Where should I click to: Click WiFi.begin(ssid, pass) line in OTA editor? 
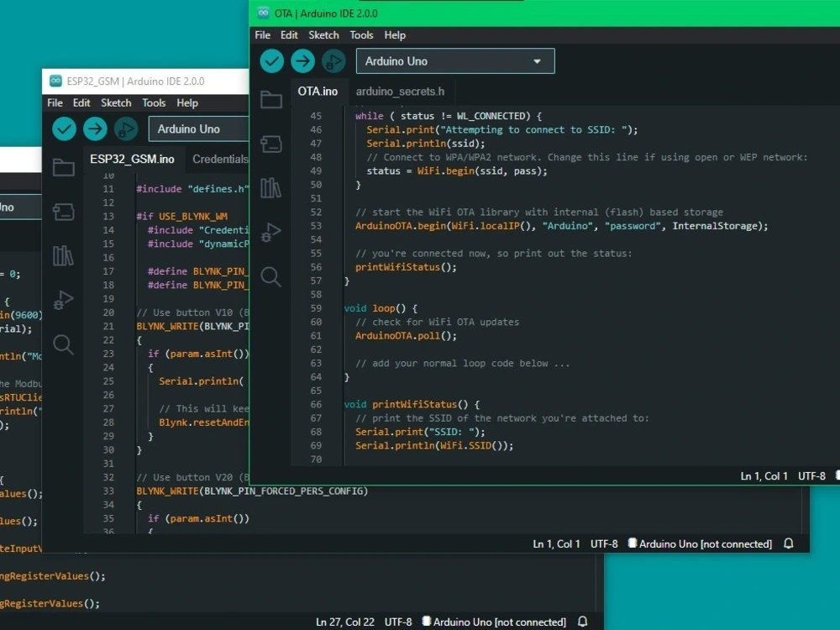[456, 171]
